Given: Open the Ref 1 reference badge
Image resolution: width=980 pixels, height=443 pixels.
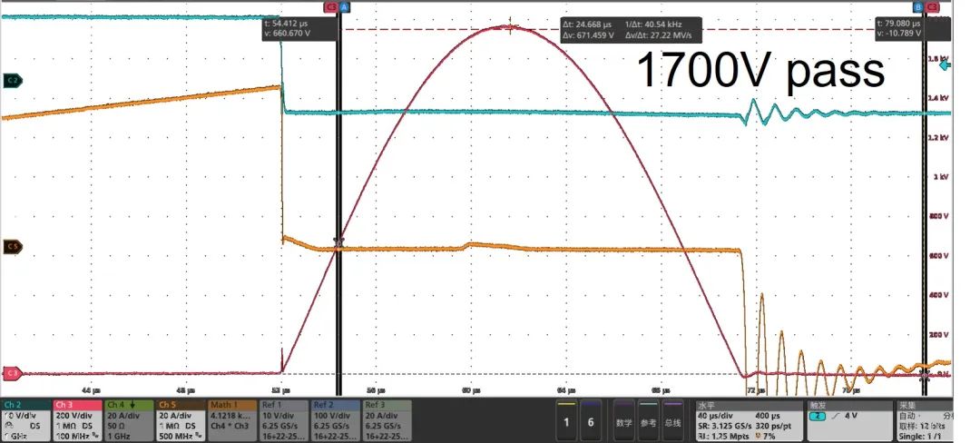Looking at the screenshot, I should tap(284, 420).
